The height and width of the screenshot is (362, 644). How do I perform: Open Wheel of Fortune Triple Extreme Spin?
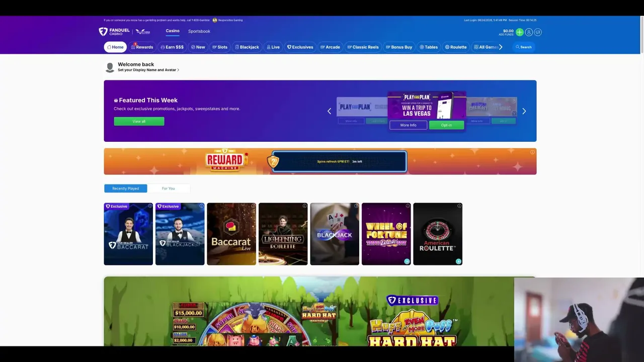point(386,234)
